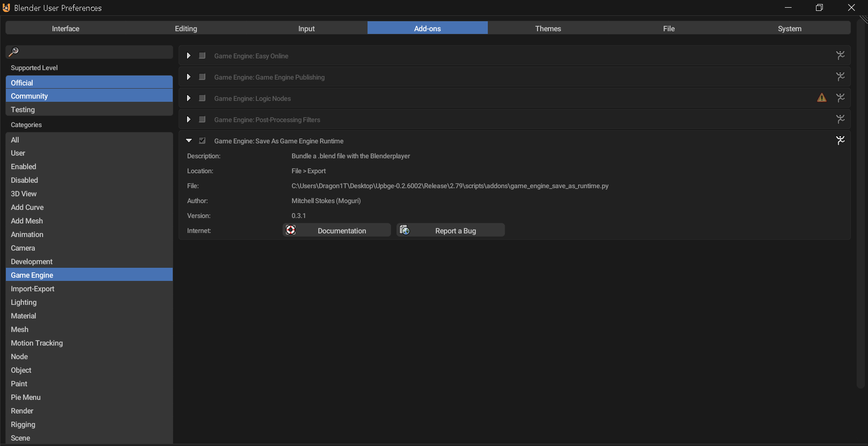Expand the Easy Online addon details
Image resolution: width=868 pixels, height=446 pixels.
[x=189, y=56]
